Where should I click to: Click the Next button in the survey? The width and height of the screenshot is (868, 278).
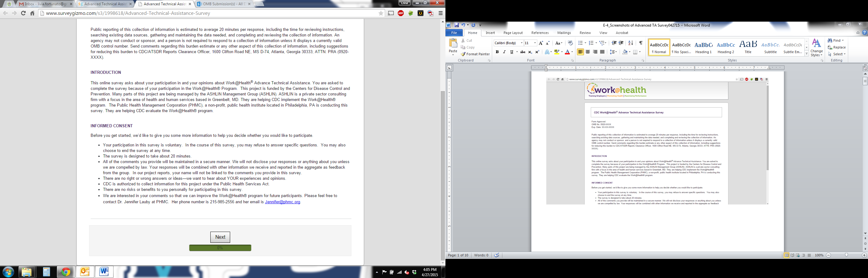coord(220,237)
